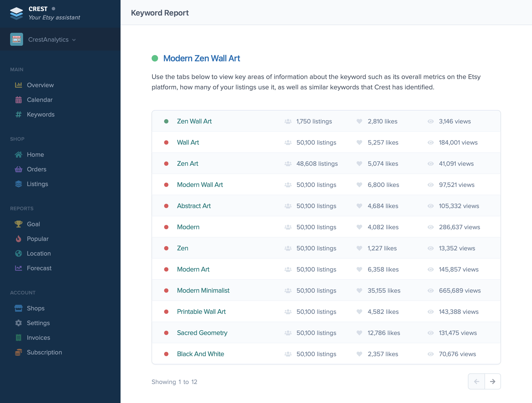This screenshot has width=532, height=403.
Task: Click the CREST layered logo icon
Action: pyautogui.click(x=16, y=13)
